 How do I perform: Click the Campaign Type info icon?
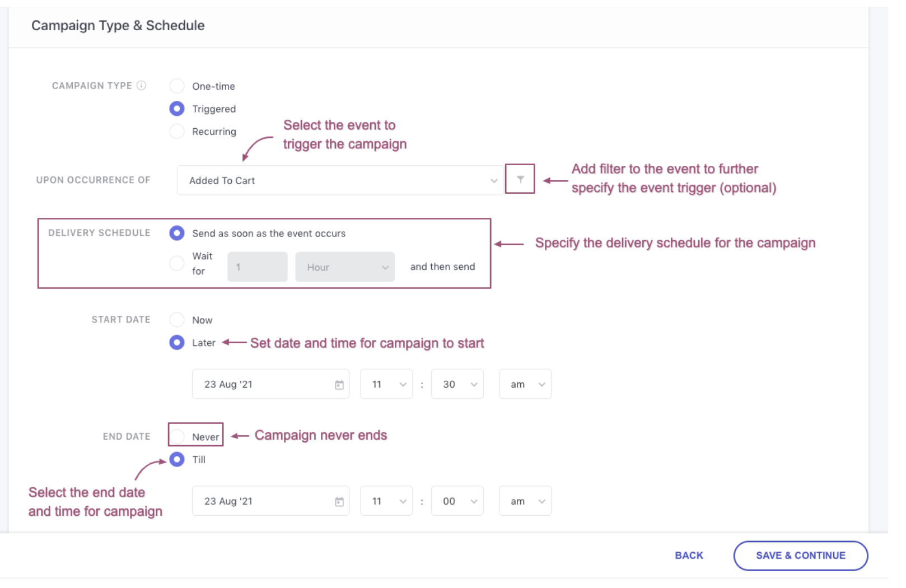point(142,86)
